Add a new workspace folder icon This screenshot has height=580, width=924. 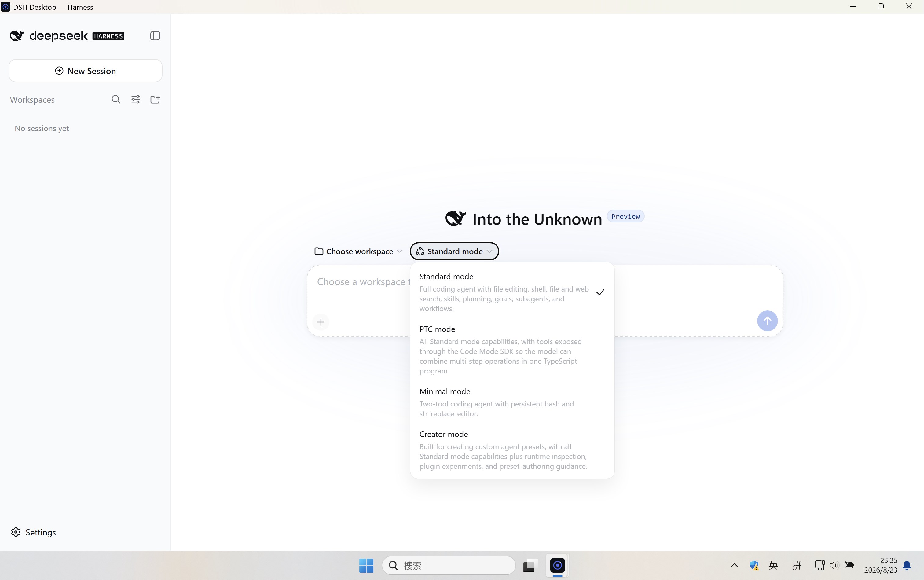pos(155,99)
